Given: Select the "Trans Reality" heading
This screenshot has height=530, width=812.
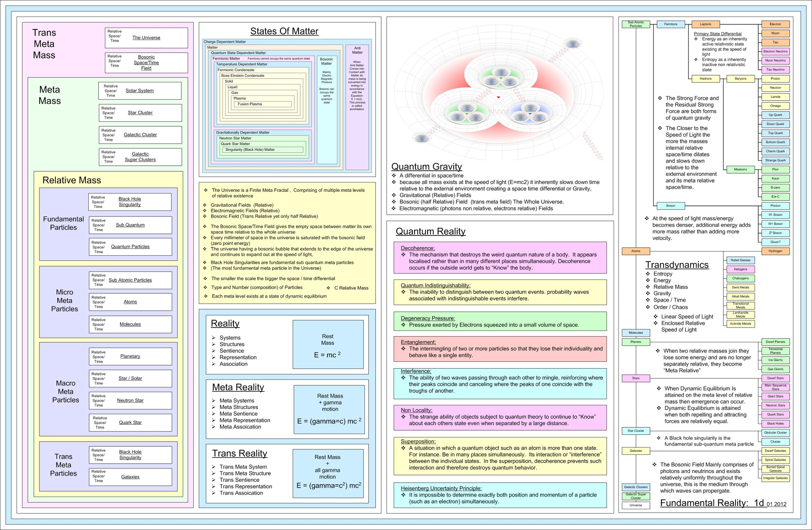Looking at the screenshot, I should [x=240, y=454].
